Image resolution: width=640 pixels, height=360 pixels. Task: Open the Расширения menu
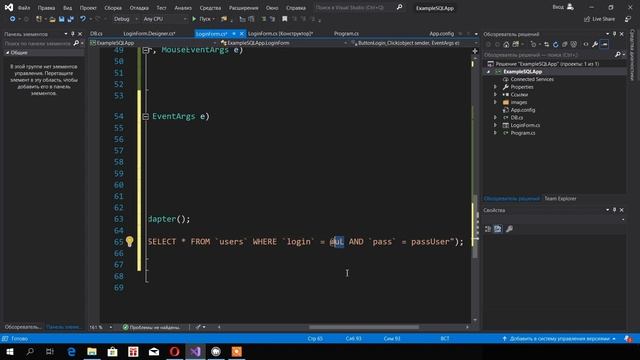243,8
